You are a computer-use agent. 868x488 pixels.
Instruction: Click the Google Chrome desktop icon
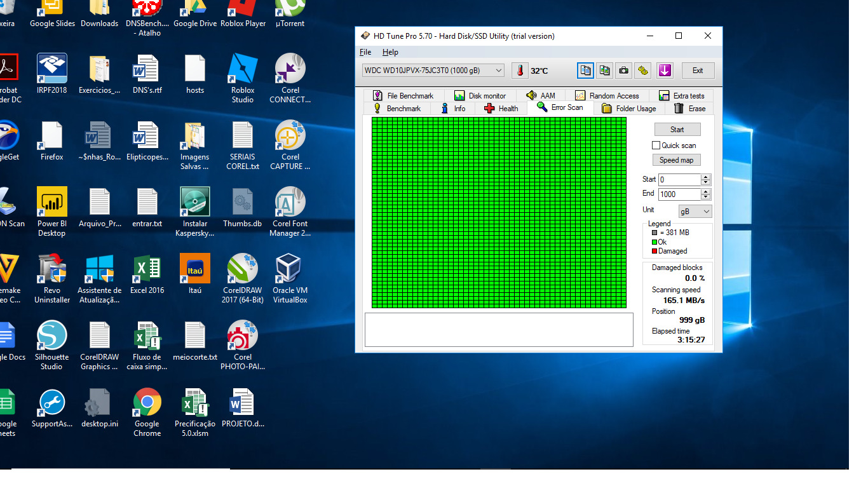pyautogui.click(x=147, y=412)
